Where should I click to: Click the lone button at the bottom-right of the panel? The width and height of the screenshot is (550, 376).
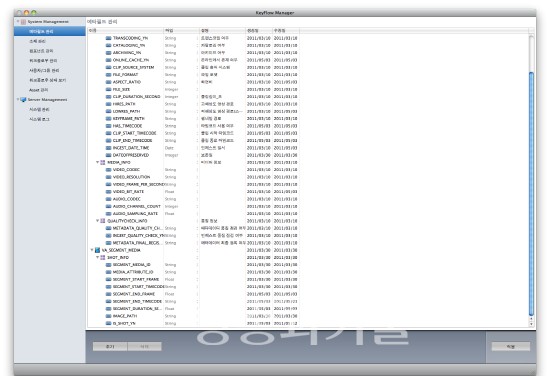[x=511, y=347]
